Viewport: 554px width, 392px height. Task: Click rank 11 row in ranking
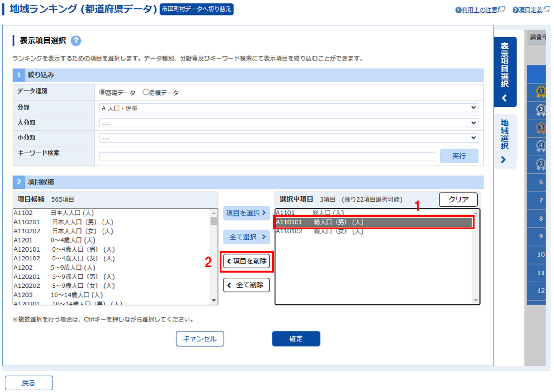click(536, 273)
